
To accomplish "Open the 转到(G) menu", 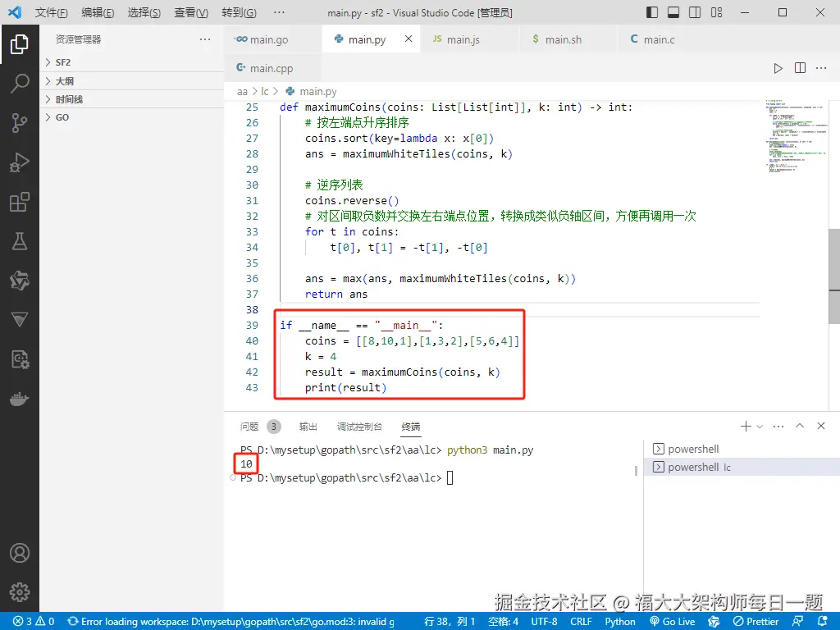I will point(239,12).
